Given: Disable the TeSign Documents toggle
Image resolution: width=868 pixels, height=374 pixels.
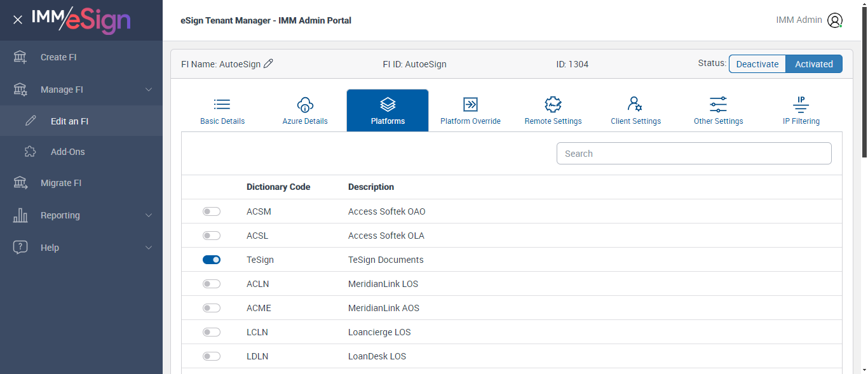Looking at the screenshot, I should pos(212,260).
